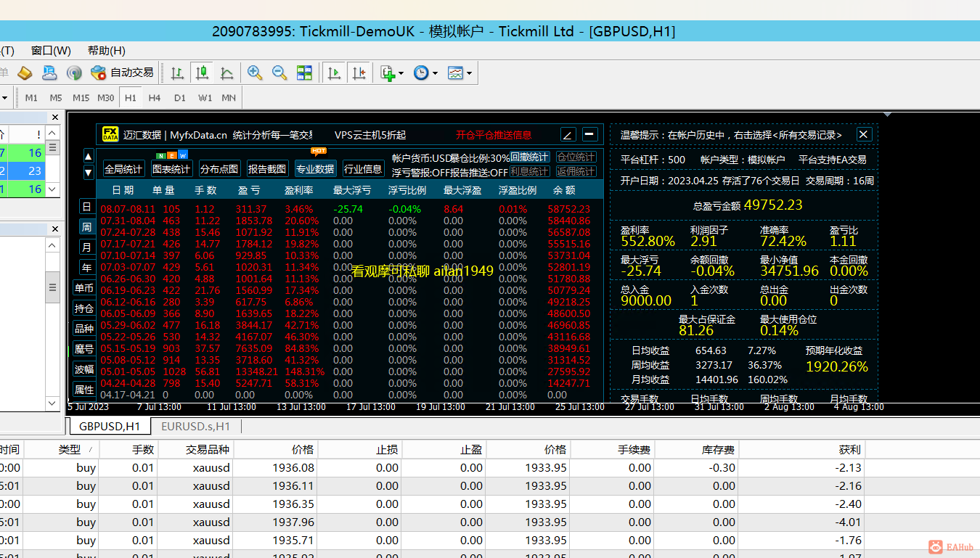Switch to 年 yearly view
This screenshot has height=558, width=980.
pyautogui.click(x=86, y=268)
